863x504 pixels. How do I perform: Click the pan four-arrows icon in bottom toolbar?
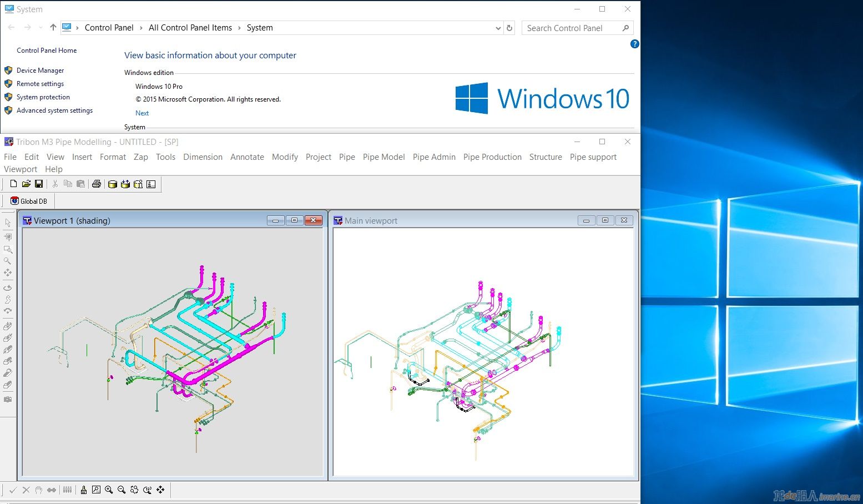(x=160, y=490)
